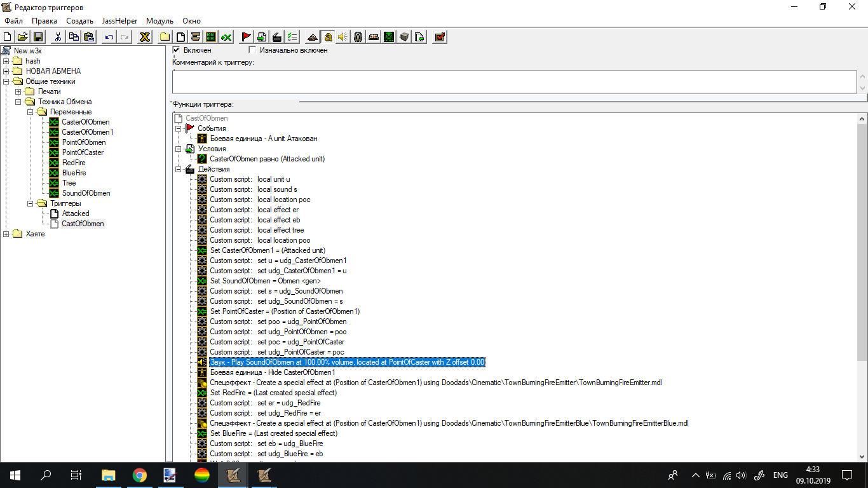The width and height of the screenshot is (868, 488).
Task: Collapse the 'Условия' section
Action: (179, 149)
